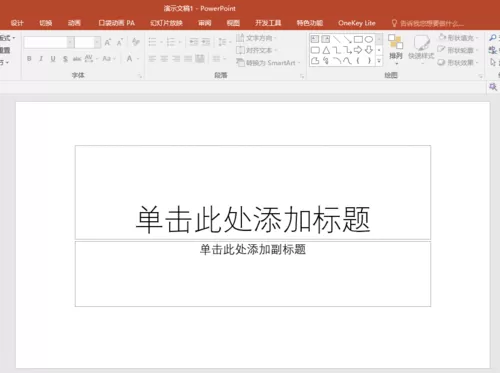Open the 口袋动画 PA tab
Viewport: 500px width, 373px height.
[x=116, y=23]
